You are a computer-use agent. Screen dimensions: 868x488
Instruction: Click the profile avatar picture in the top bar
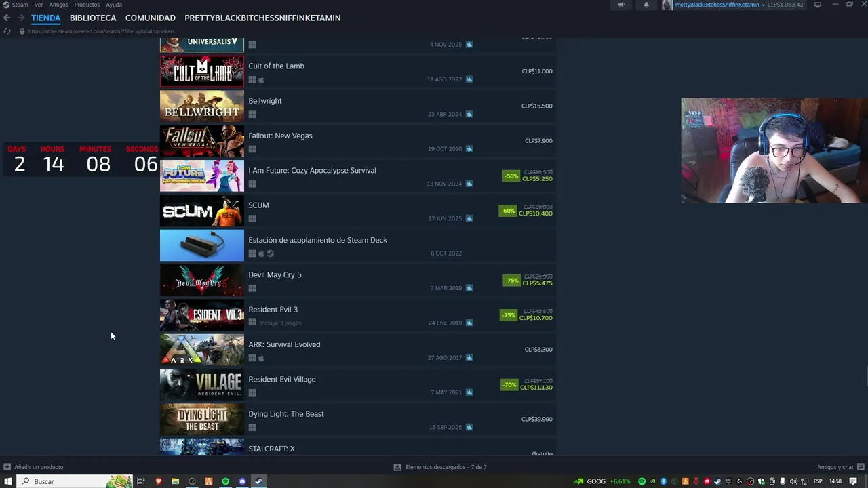pos(667,5)
